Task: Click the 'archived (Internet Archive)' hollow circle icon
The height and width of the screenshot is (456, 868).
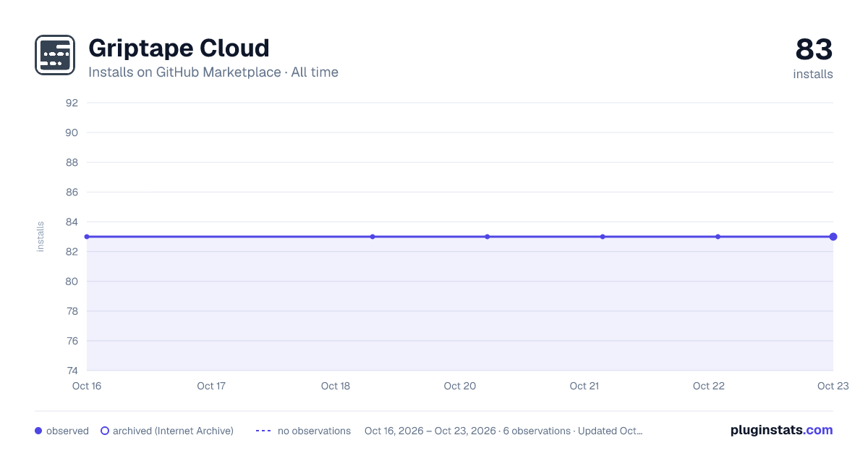Action: pyautogui.click(x=105, y=431)
